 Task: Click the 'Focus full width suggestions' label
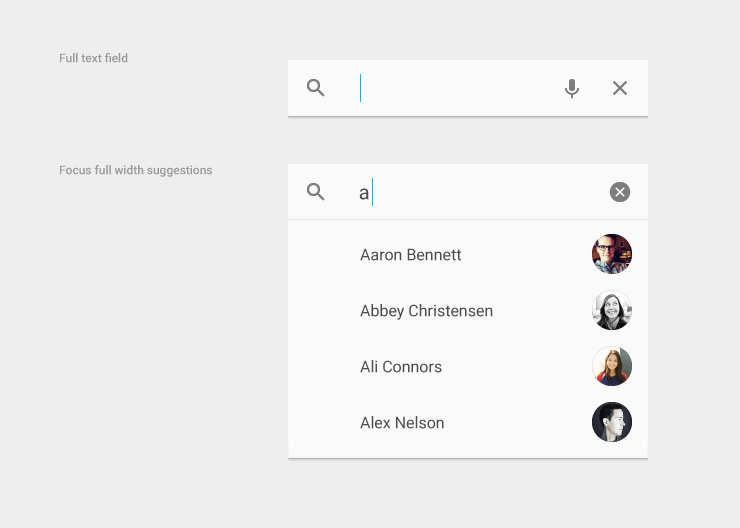(x=135, y=170)
